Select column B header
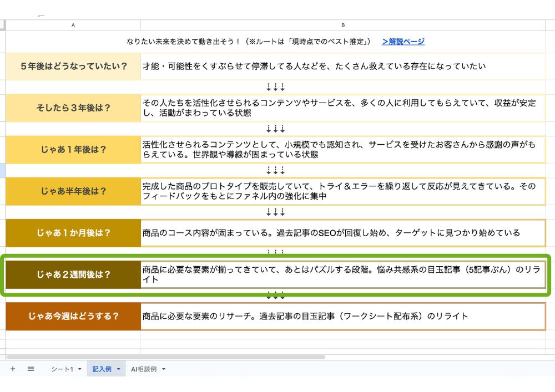 343,25
